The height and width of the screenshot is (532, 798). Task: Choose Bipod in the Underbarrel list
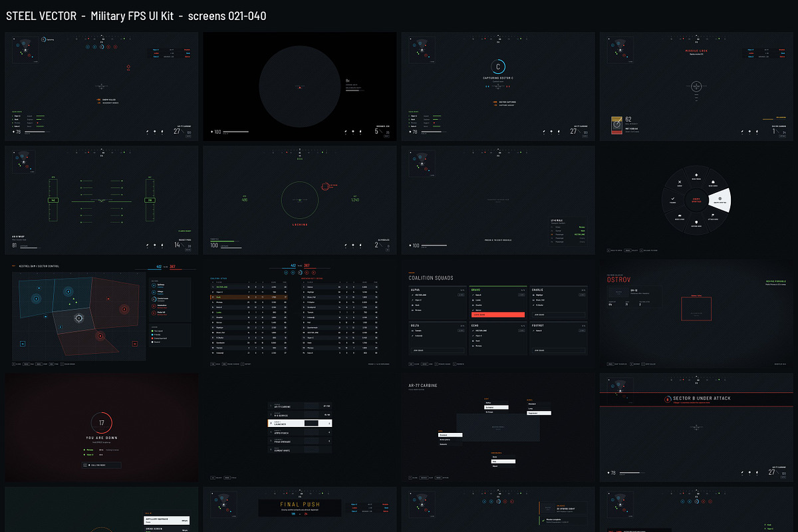pyautogui.click(x=503, y=466)
